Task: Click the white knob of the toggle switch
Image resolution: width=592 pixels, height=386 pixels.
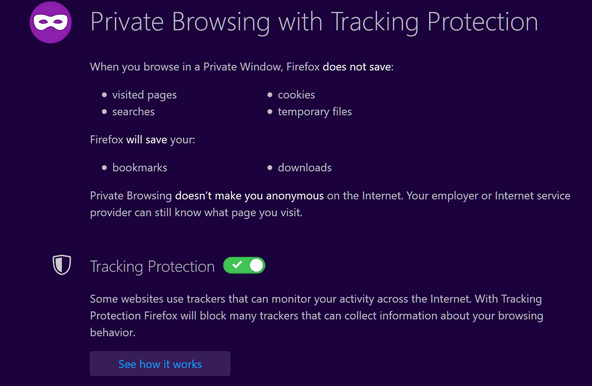Action: pos(256,266)
